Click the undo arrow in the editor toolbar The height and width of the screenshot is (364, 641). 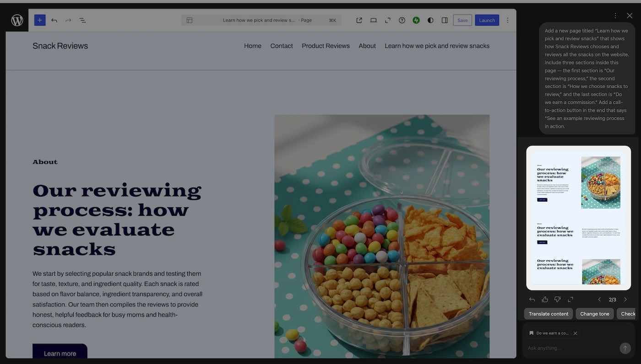(x=54, y=20)
